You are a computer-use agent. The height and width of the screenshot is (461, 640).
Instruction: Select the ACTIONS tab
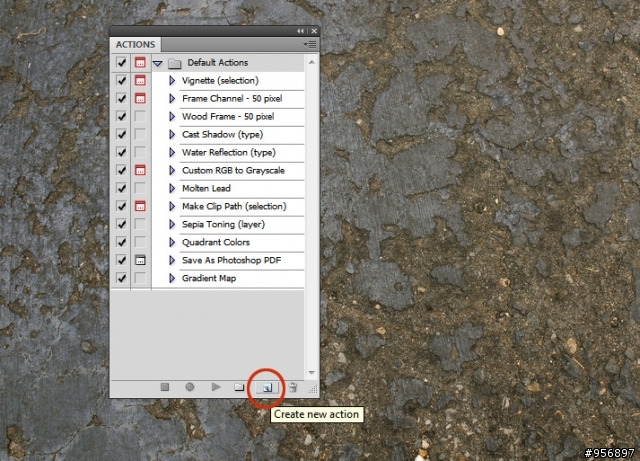[x=135, y=45]
